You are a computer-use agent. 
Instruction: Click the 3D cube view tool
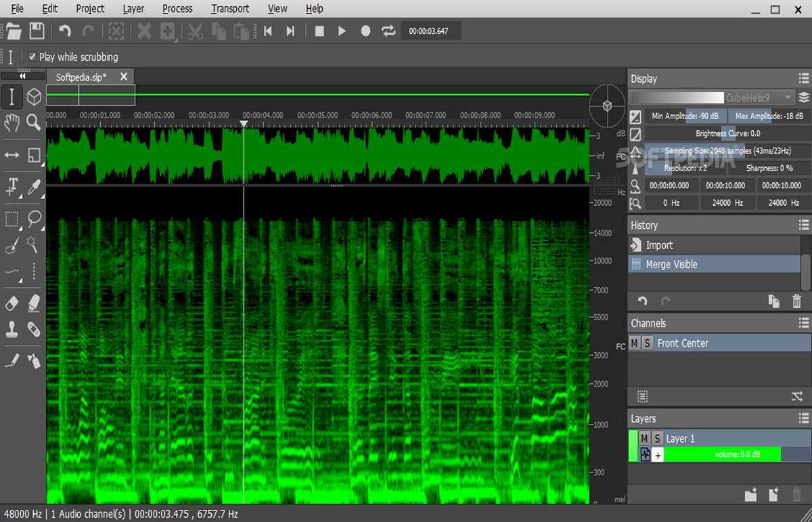pyautogui.click(x=34, y=97)
